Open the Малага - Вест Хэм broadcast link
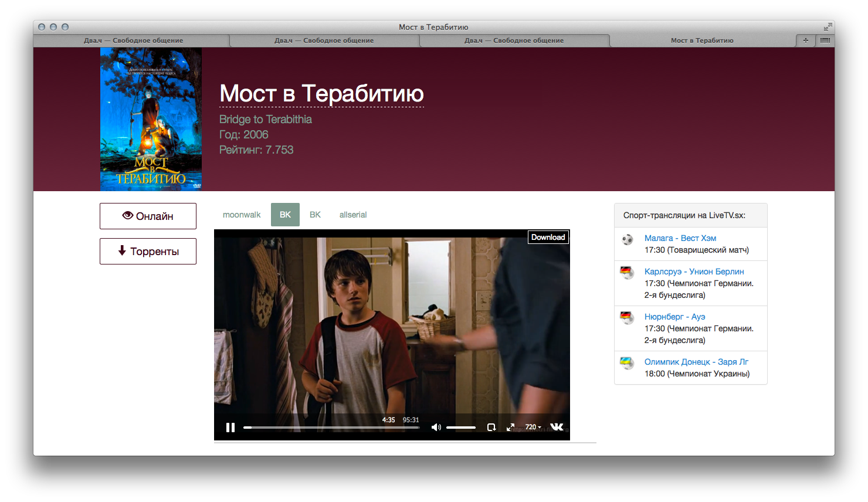The width and height of the screenshot is (868, 502). point(680,238)
